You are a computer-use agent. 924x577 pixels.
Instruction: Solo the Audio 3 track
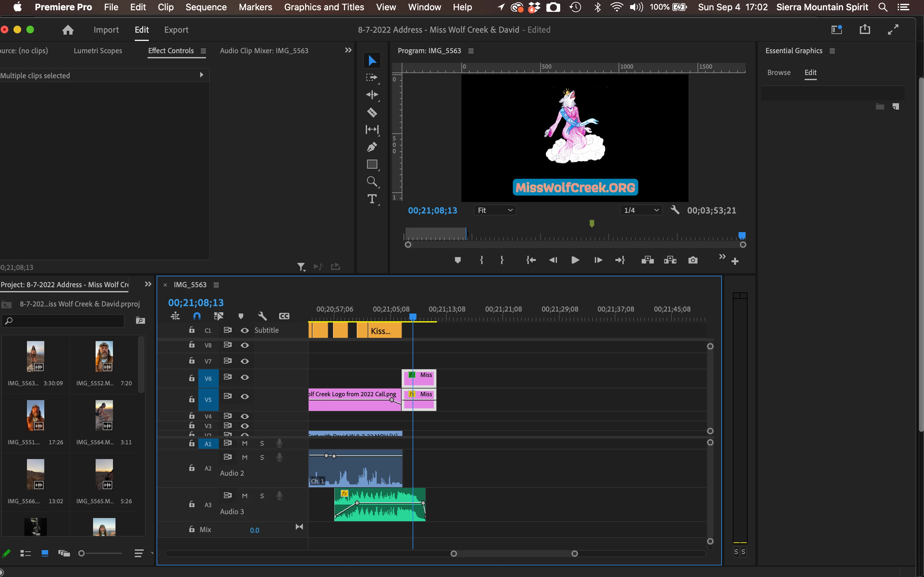pos(262,496)
